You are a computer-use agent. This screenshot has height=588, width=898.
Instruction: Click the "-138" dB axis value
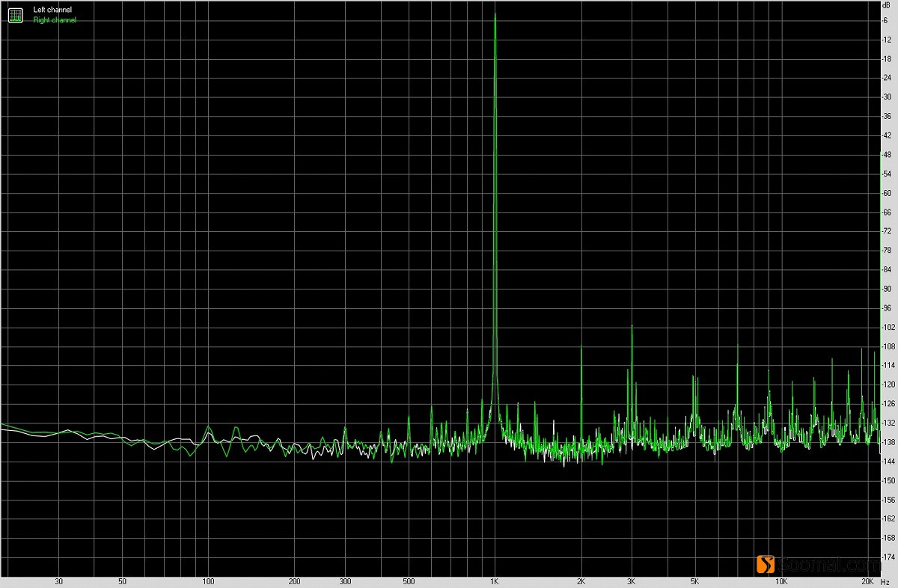coord(888,443)
